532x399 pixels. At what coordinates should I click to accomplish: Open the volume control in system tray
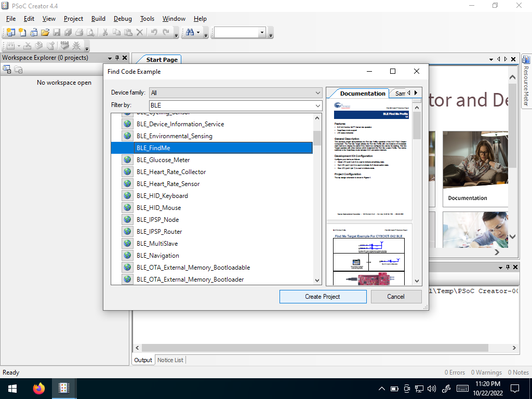(x=432, y=389)
